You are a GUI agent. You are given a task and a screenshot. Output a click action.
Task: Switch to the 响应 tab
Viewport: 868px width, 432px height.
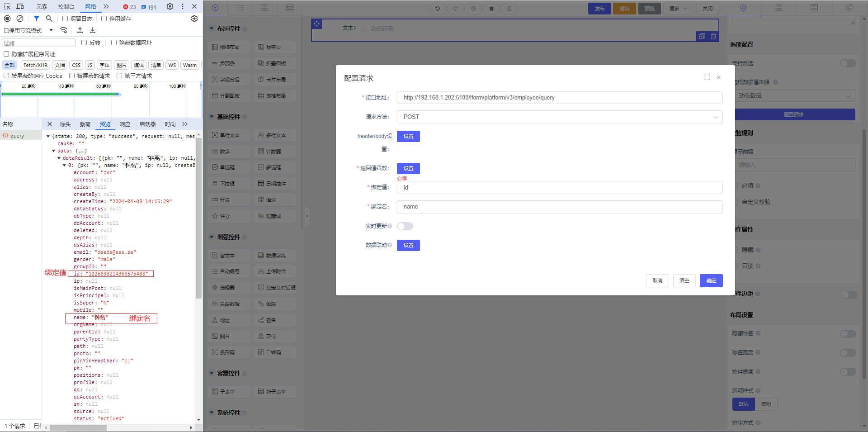[125, 124]
